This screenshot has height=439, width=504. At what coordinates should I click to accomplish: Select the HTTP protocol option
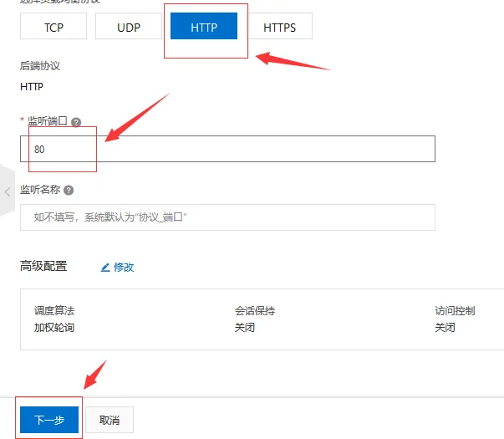(x=204, y=26)
